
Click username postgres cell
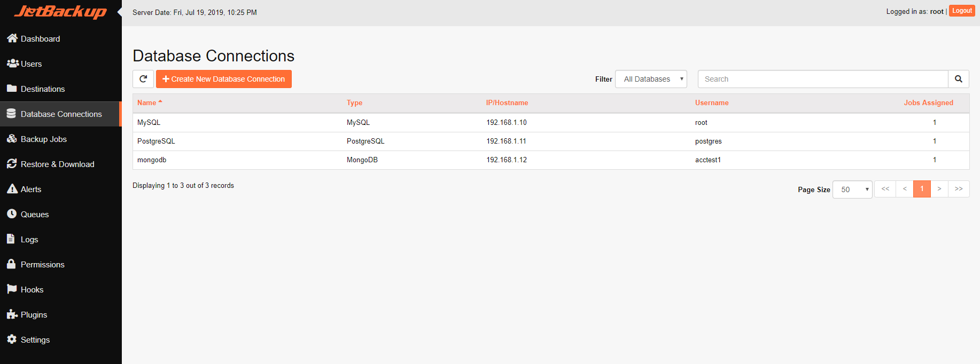(709, 141)
